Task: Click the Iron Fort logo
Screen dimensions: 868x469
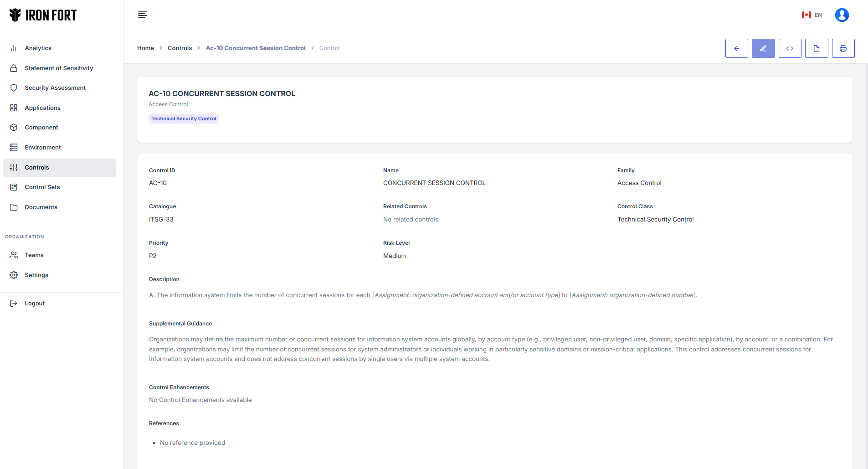Action: pyautogui.click(x=43, y=15)
